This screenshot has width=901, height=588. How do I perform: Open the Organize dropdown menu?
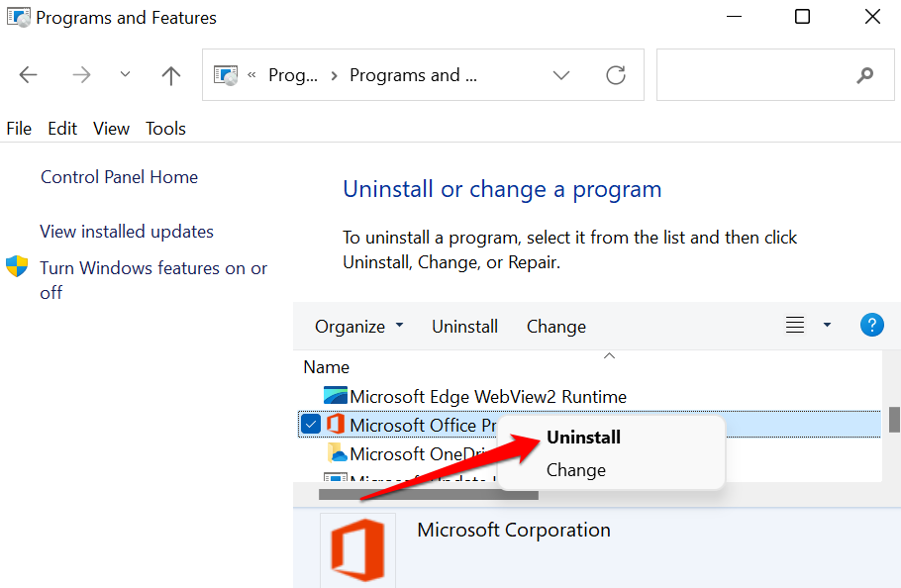click(358, 327)
